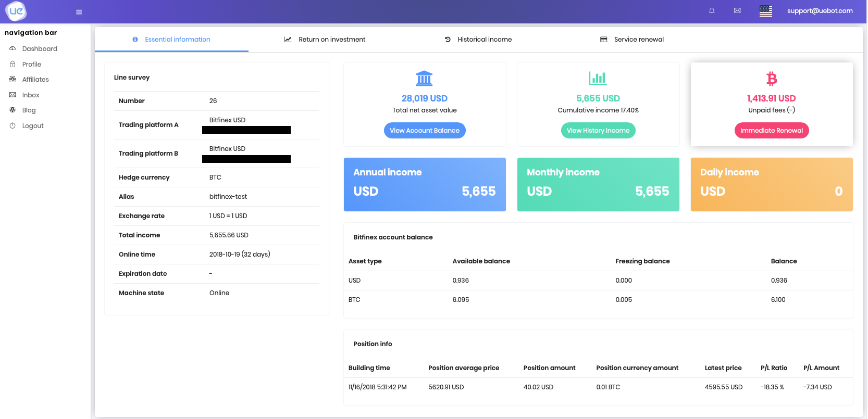Image resolution: width=868 pixels, height=419 pixels.
Task: Click the BTC row in Bitfinex account balance
Action: (598, 300)
